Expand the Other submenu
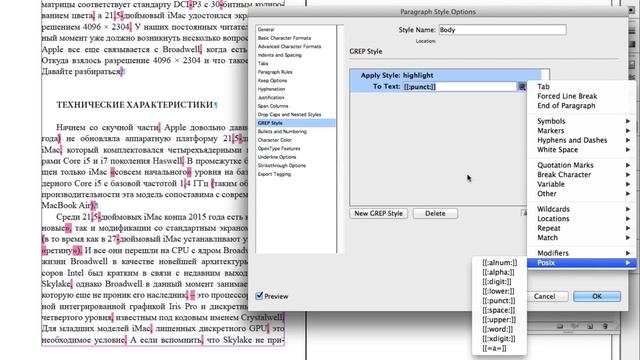The height and width of the screenshot is (360, 640). [582, 193]
